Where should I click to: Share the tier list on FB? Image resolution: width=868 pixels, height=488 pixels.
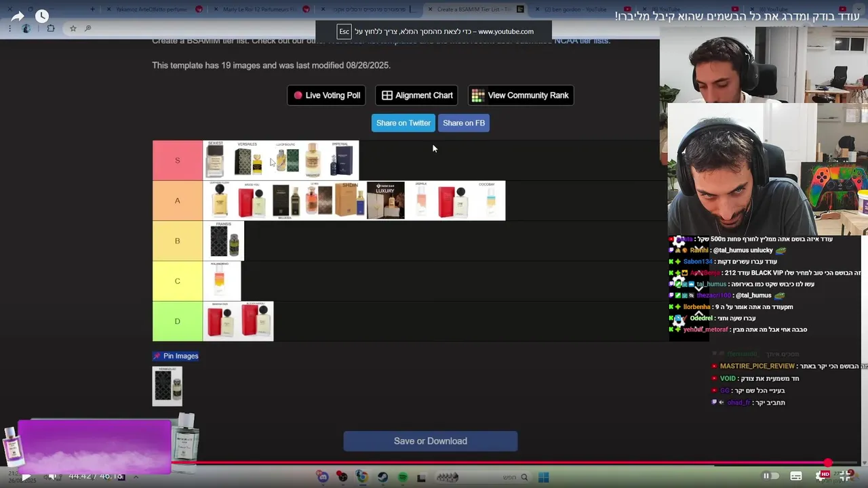pos(464,123)
